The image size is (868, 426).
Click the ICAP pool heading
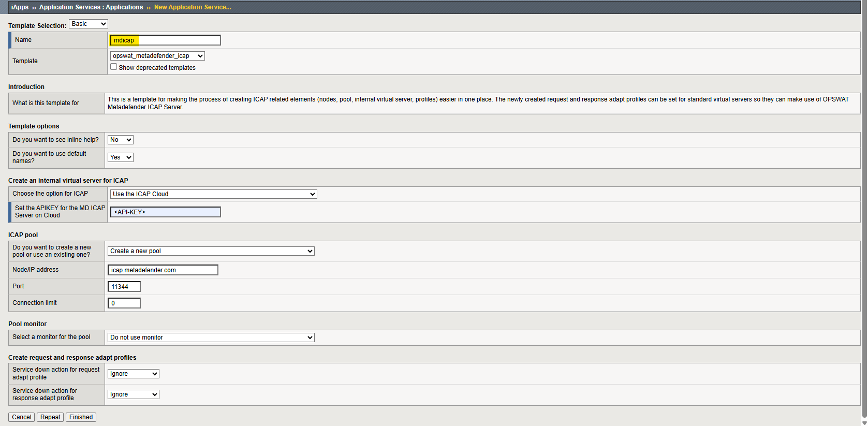(23, 235)
